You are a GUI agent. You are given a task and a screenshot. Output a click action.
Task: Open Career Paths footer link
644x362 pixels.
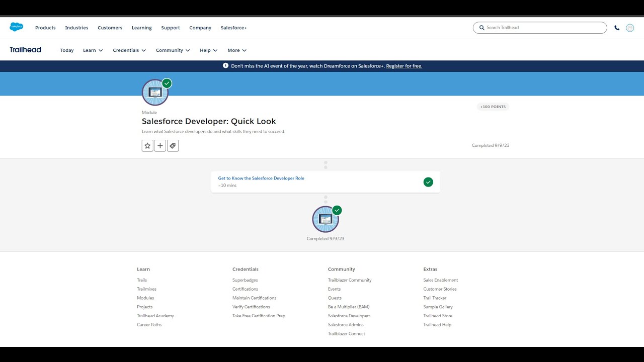[x=149, y=325]
